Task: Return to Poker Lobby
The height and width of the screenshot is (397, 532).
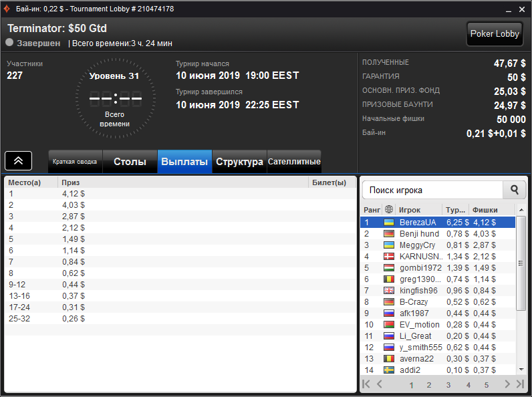Action: pyautogui.click(x=495, y=34)
